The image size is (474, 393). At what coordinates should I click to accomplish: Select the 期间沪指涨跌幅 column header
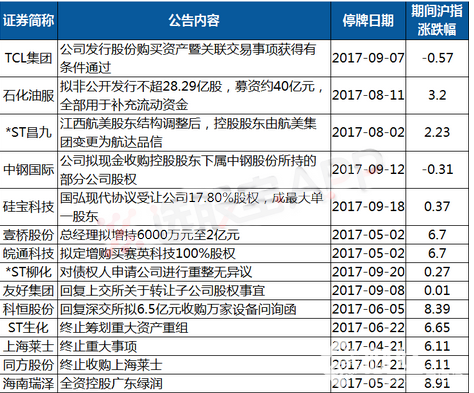click(437, 20)
